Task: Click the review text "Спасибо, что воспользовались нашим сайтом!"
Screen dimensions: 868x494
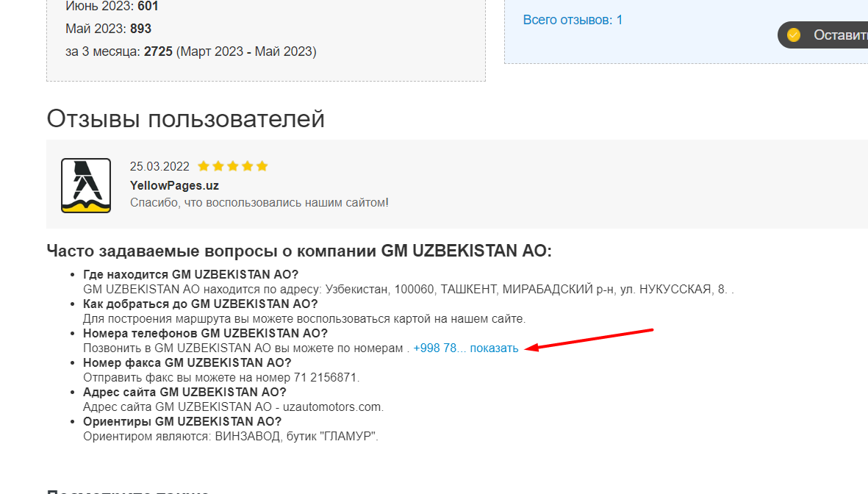Action: point(259,203)
